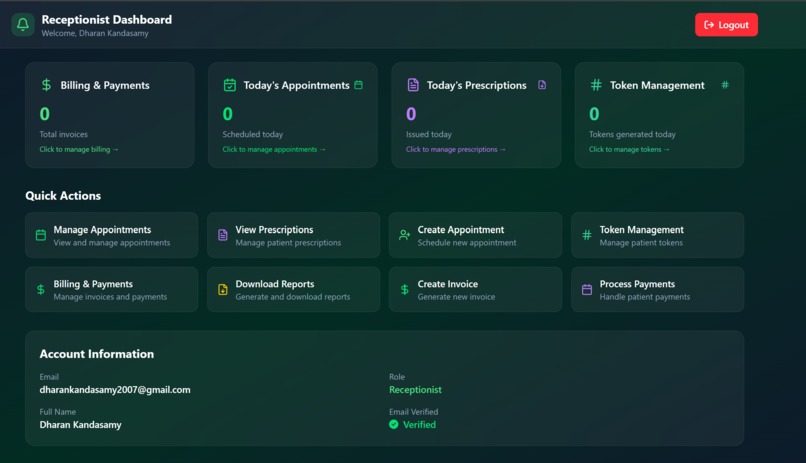Viewport: 806px width, 463px height.
Task: Select Create Invoice quick action
Action: coord(475,289)
